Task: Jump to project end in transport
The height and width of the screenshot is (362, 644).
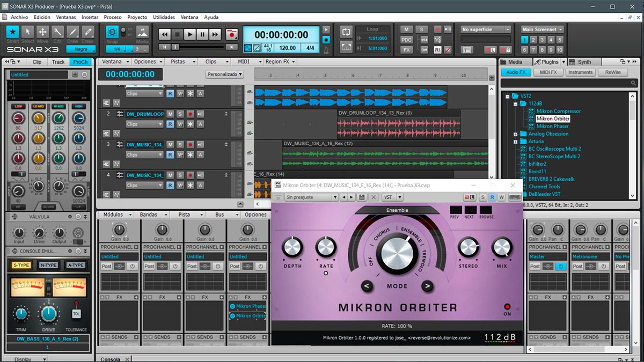Action: [232, 47]
